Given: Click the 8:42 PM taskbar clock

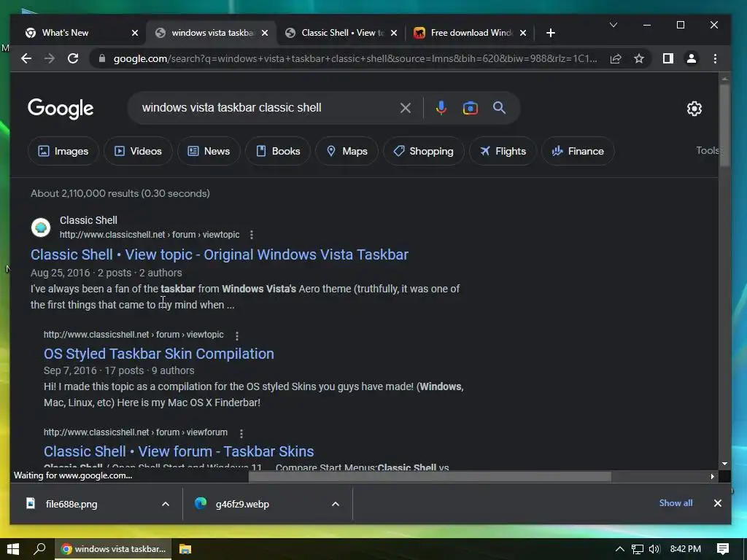Looking at the screenshot, I should [x=685, y=549].
